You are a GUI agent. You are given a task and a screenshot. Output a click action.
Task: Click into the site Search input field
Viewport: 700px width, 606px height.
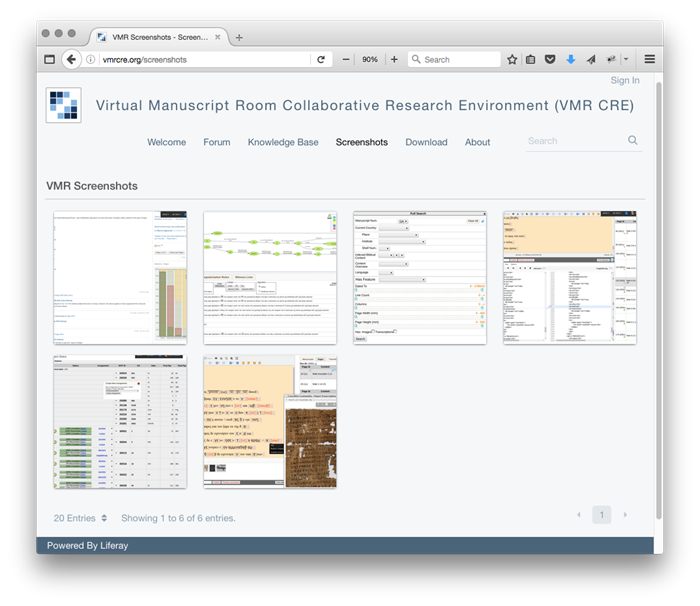[574, 141]
